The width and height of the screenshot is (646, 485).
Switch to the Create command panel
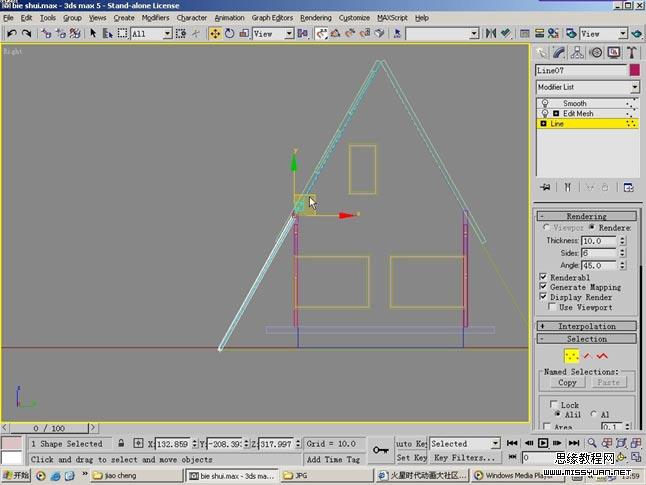point(541,52)
